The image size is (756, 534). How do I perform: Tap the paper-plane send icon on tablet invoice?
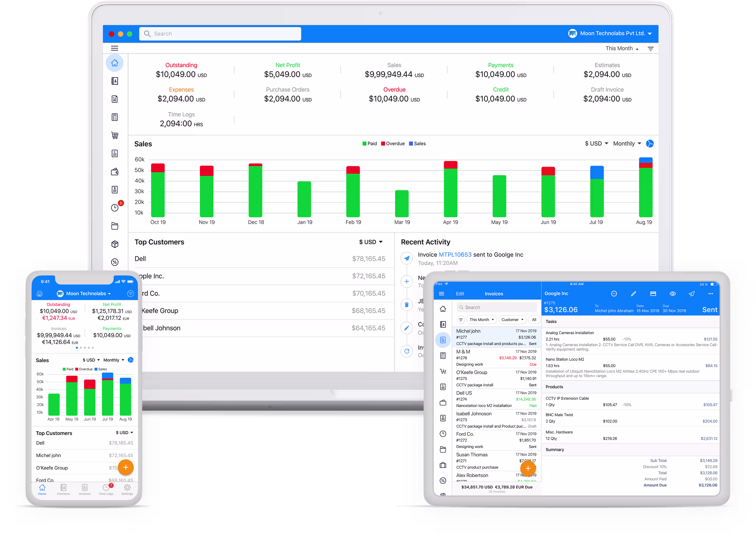[x=692, y=294]
